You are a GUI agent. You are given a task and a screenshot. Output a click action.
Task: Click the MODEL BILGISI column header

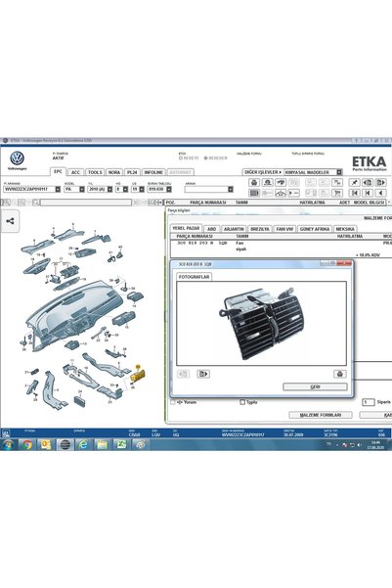[x=370, y=203]
